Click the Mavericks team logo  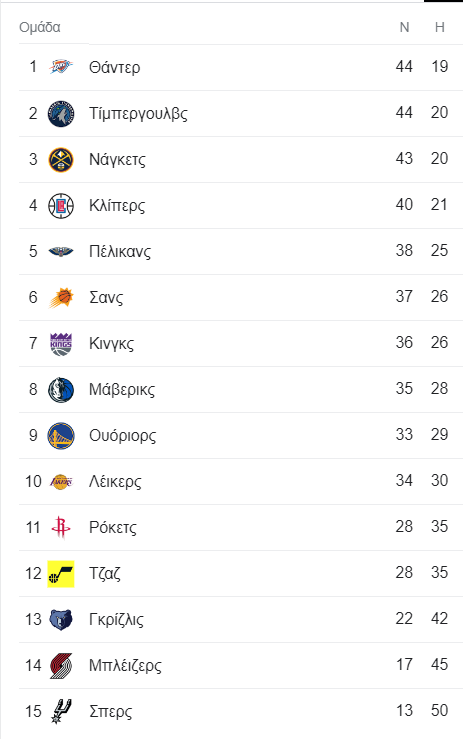pyautogui.click(x=61, y=389)
